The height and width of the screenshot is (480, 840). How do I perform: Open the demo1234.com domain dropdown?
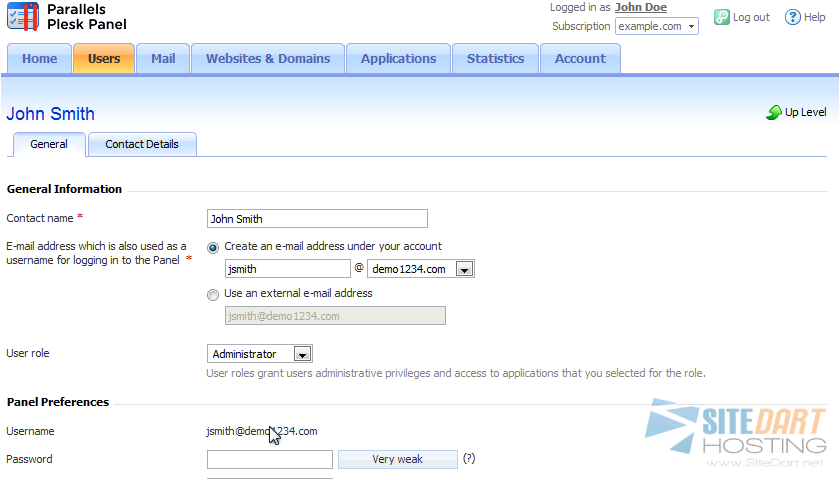[421, 269]
